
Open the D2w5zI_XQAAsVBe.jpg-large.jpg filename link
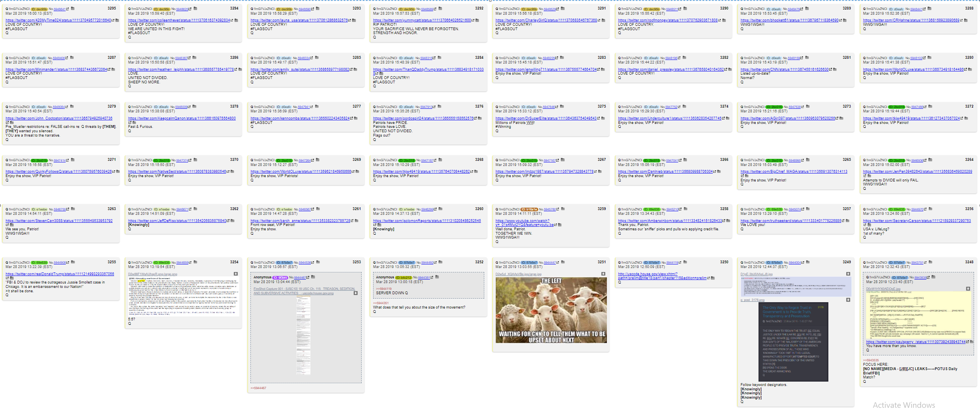(x=518, y=274)
